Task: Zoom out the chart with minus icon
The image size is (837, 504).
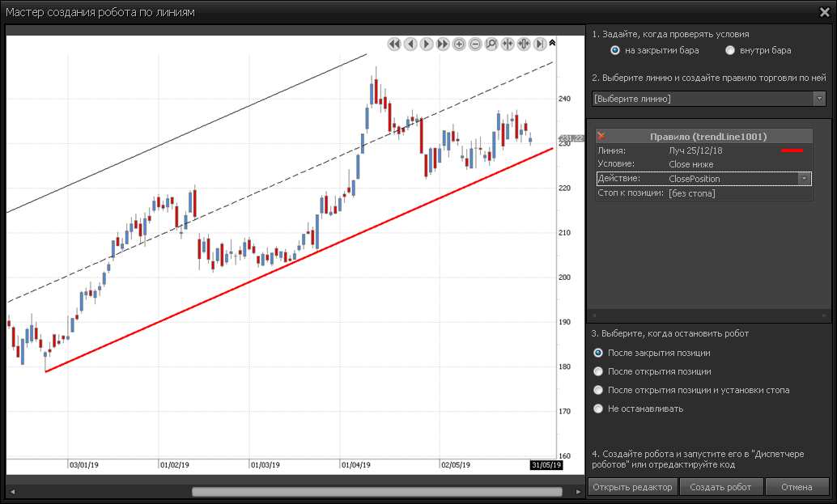Action: click(475, 44)
